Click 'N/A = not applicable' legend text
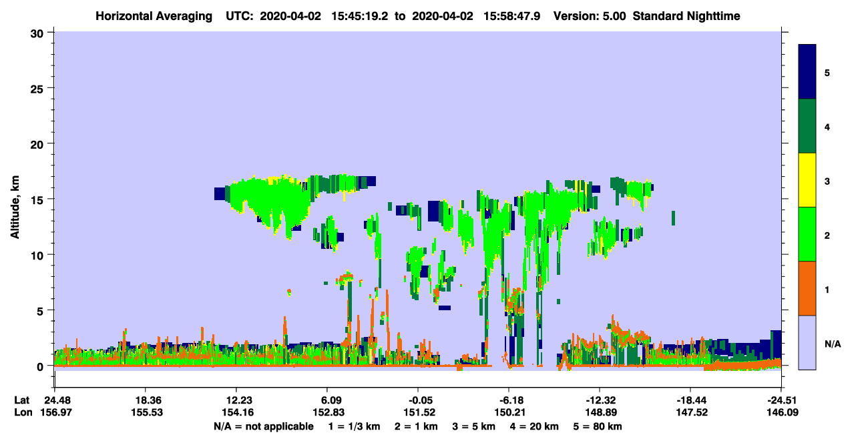The height and width of the screenshot is (445, 868). point(263,426)
